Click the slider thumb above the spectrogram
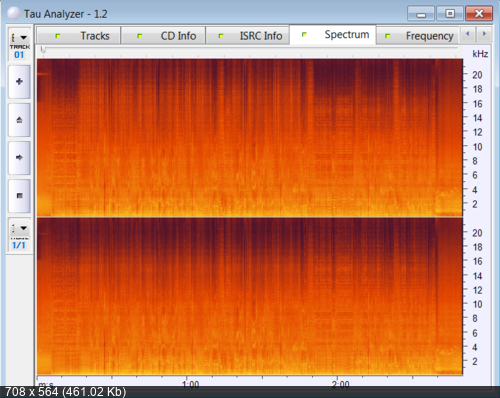This screenshot has width=500, height=398. pyautogui.click(x=43, y=49)
